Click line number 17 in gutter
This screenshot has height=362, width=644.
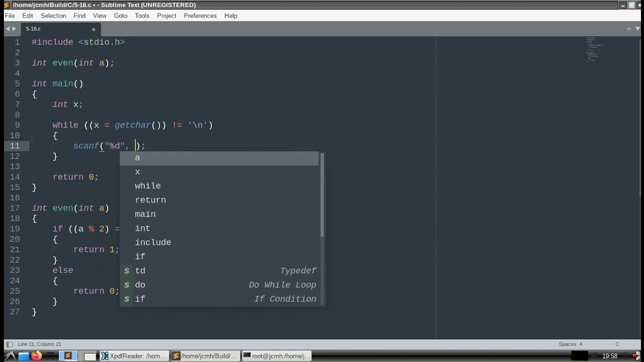[15, 208]
